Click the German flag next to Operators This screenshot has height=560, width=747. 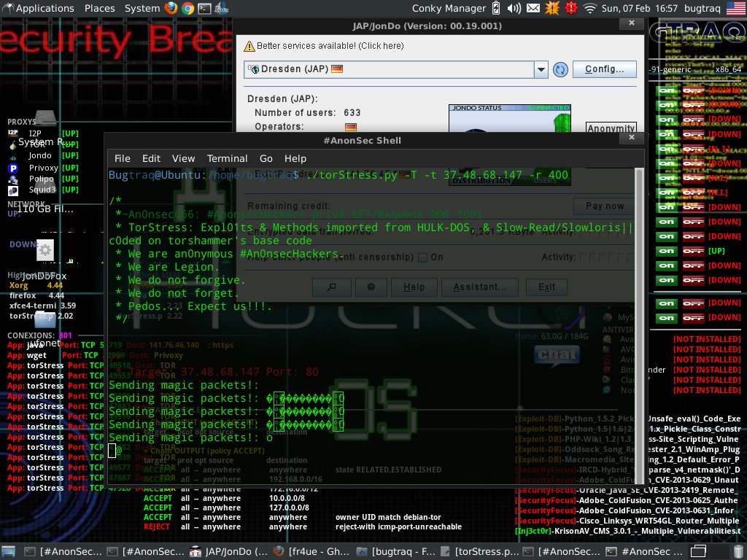[351, 127]
